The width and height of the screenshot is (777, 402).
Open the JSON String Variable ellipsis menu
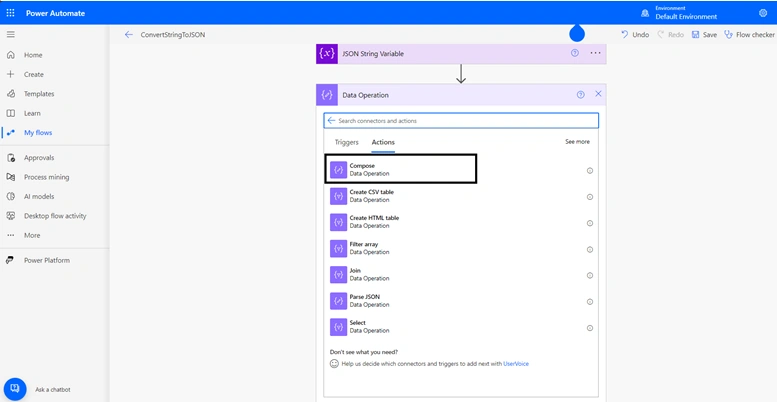coord(596,53)
